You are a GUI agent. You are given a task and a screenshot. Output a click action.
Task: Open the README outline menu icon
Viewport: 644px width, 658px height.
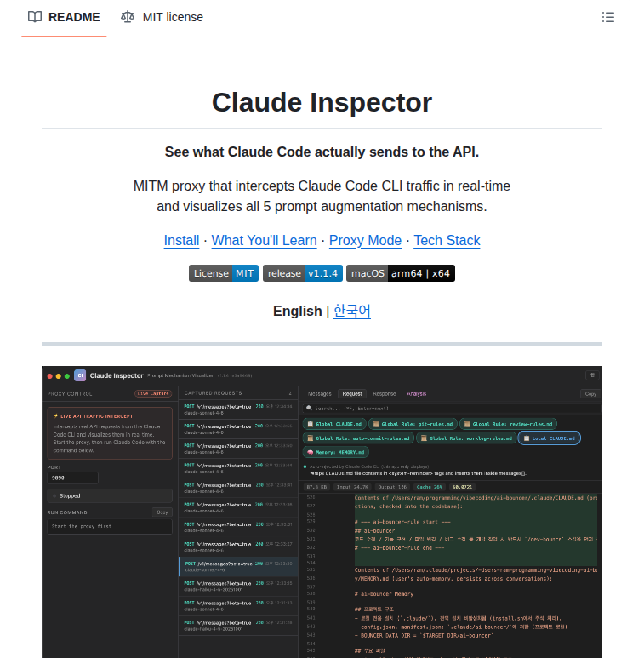point(608,17)
